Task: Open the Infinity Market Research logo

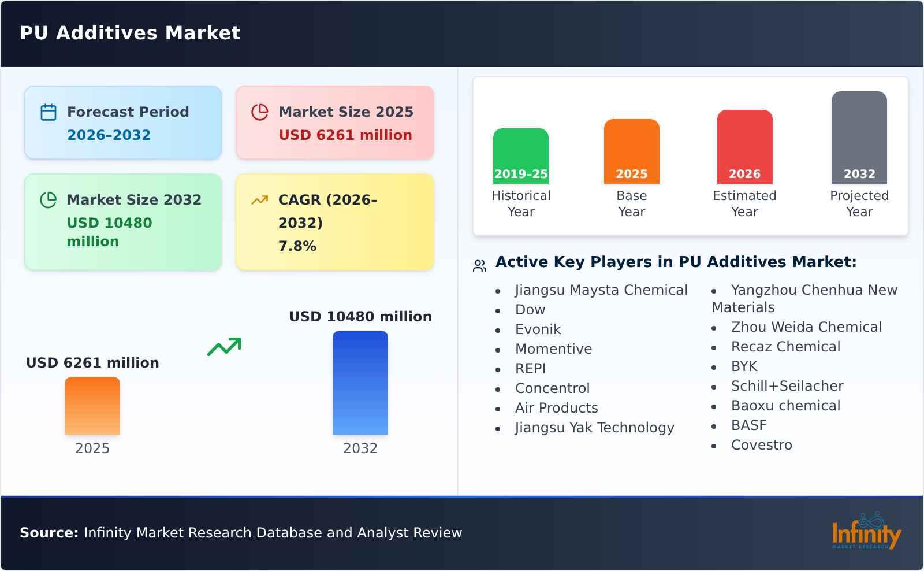Action: [x=866, y=532]
